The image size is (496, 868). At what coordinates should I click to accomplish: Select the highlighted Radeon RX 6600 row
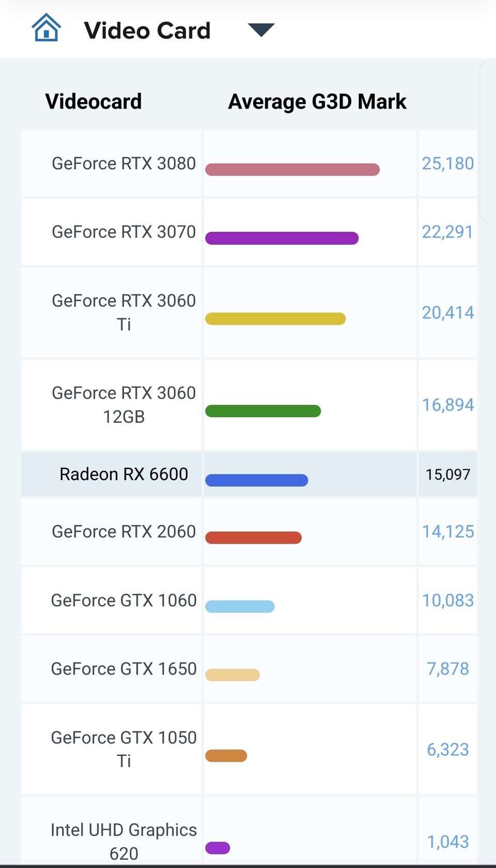124,475
